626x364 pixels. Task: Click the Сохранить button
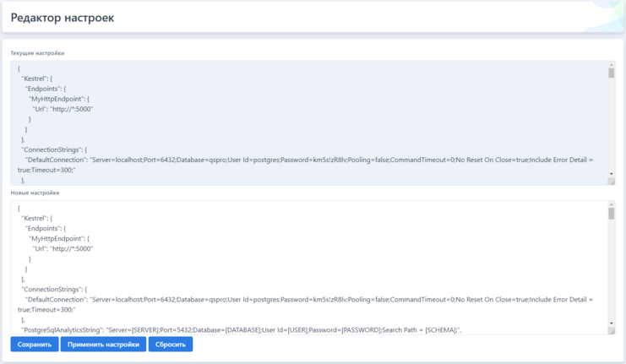(35, 345)
